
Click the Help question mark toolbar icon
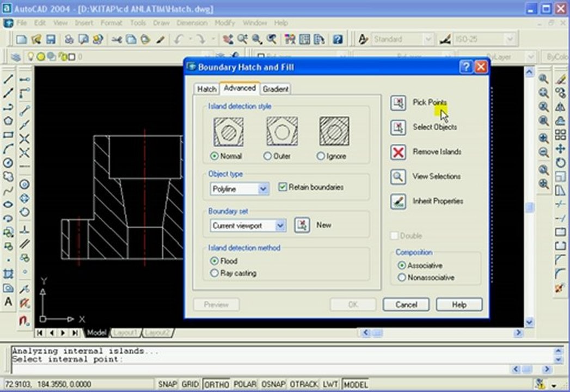pyautogui.click(x=338, y=39)
